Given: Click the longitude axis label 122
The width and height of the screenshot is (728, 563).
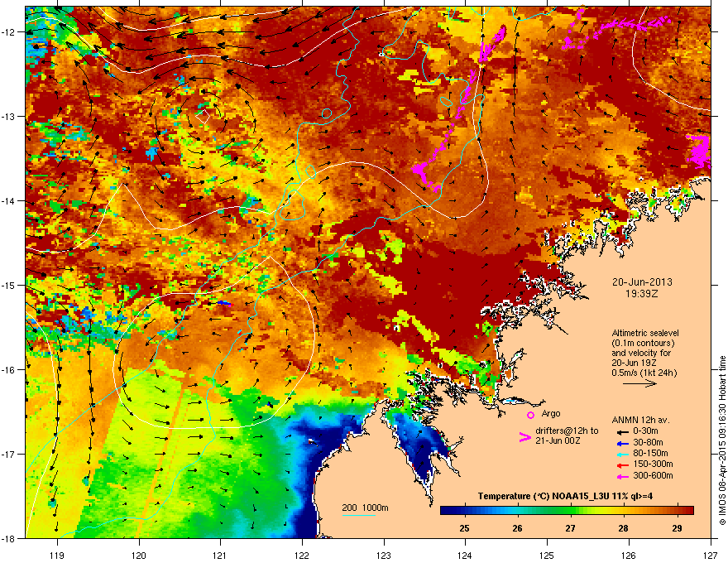Looking at the screenshot, I should pos(302,555).
